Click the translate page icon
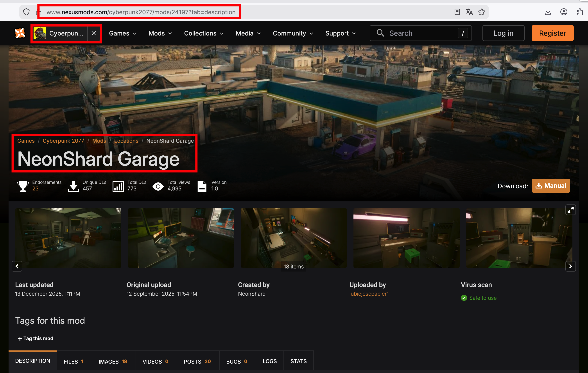 coord(469,12)
